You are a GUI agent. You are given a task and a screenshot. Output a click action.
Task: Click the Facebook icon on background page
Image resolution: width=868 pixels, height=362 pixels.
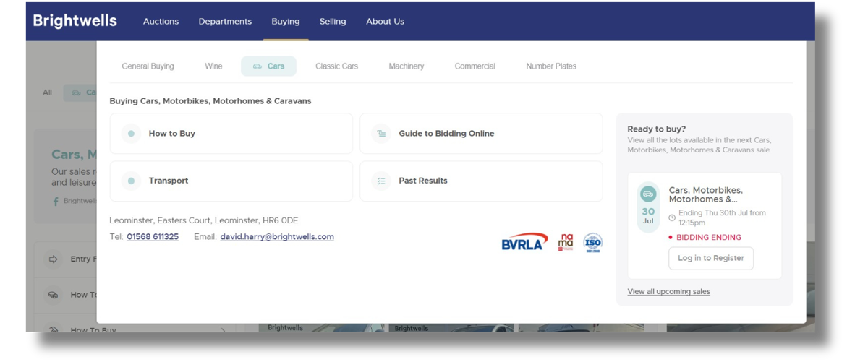click(56, 202)
